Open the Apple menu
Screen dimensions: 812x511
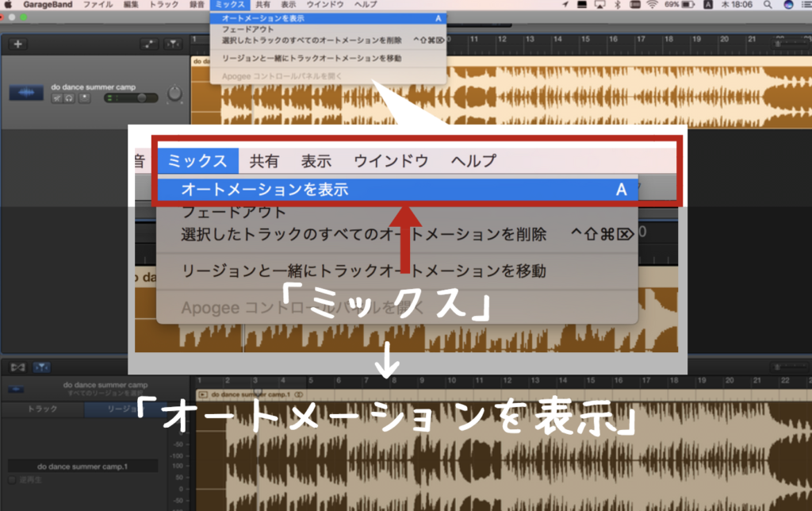point(8,5)
